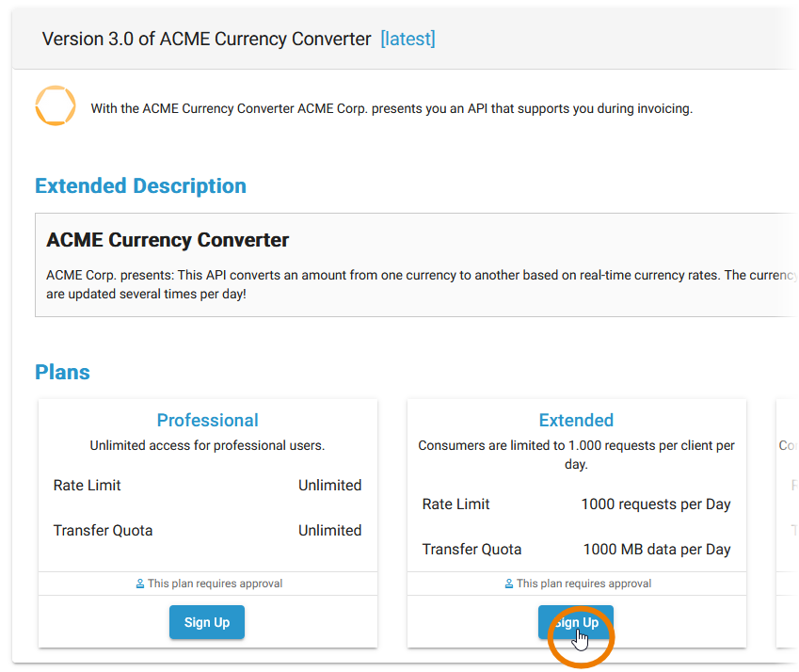Image resolution: width=799 pixels, height=672 pixels.
Task: Click 'This plan requires approval' under Professional
Action: pyautogui.click(x=215, y=584)
